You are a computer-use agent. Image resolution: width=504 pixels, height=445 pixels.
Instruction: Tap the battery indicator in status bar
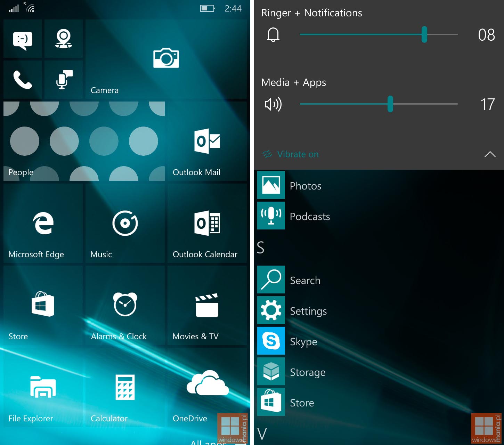coord(208,8)
